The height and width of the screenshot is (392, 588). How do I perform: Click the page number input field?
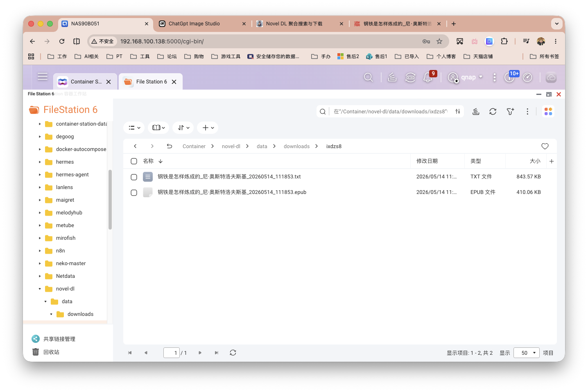(172, 353)
